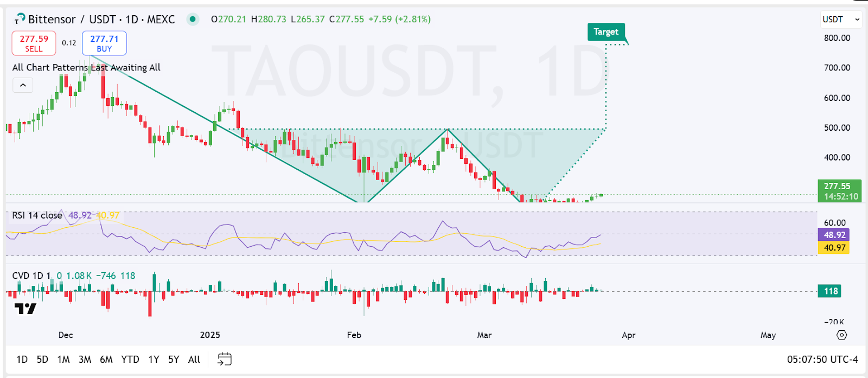Click the "RSI 14 close" indicator legend
Screen dimensions: 868x378
[37, 215]
